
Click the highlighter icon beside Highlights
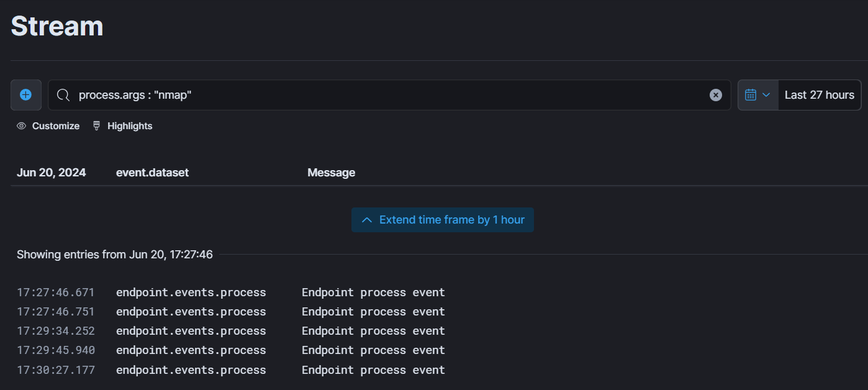click(96, 126)
